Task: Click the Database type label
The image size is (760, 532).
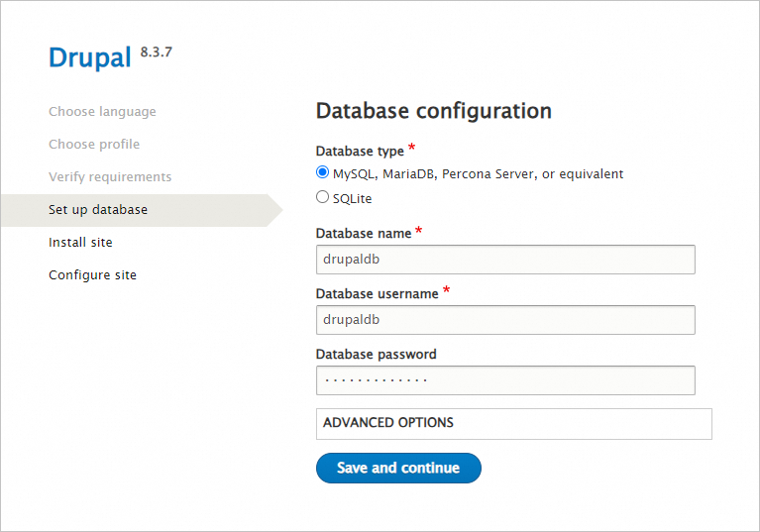Action: [x=360, y=152]
